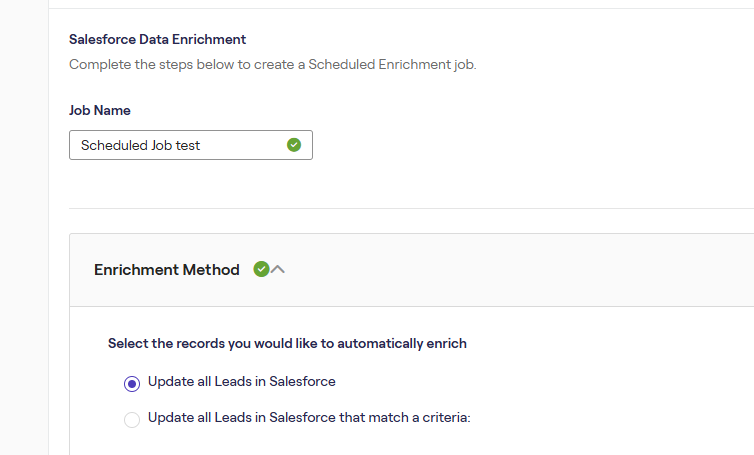Click the "Update all Leads in Salesforce" option label
This screenshot has width=754, height=455.
pyautogui.click(x=241, y=381)
